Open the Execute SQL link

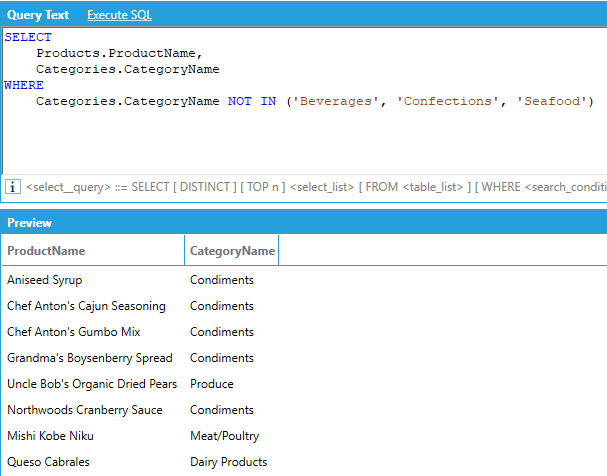[120, 16]
